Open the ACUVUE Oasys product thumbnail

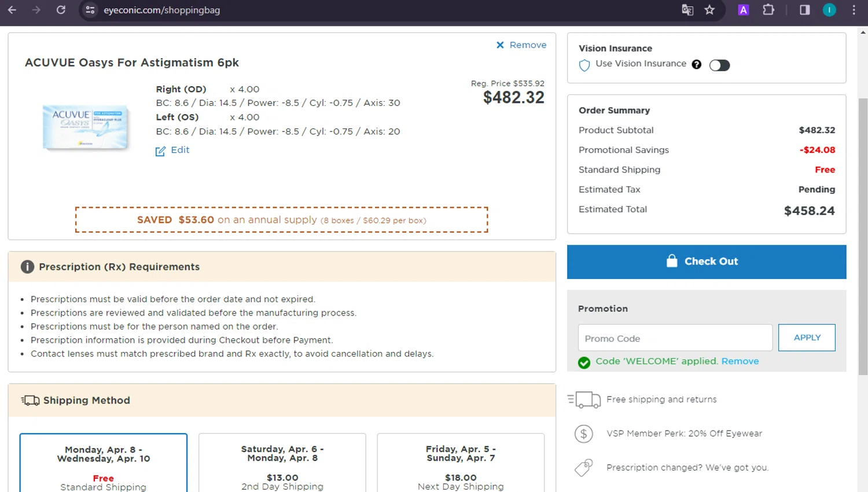click(x=86, y=127)
